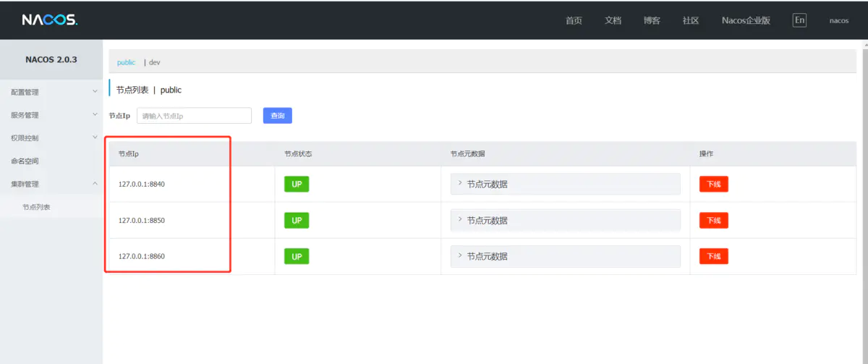
Task: Expand 节点元数据 for node 127.0.0.1:8840
Action: pyautogui.click(x=565, y=184)
